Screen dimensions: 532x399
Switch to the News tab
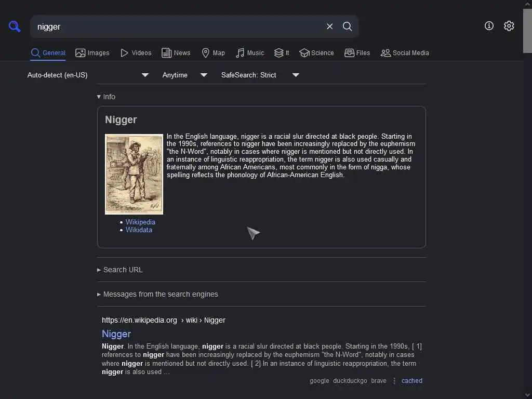176,53
